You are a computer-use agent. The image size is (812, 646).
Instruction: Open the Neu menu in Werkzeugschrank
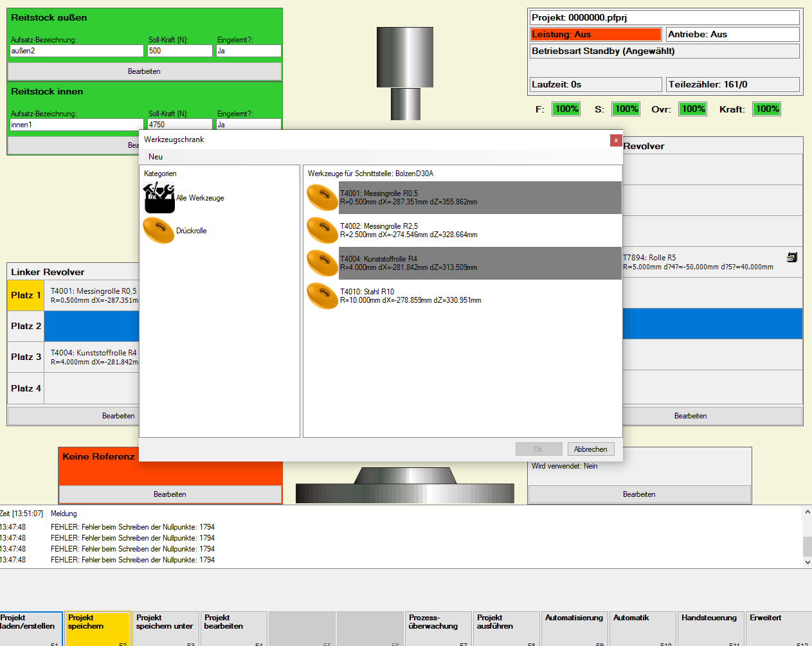156,157
